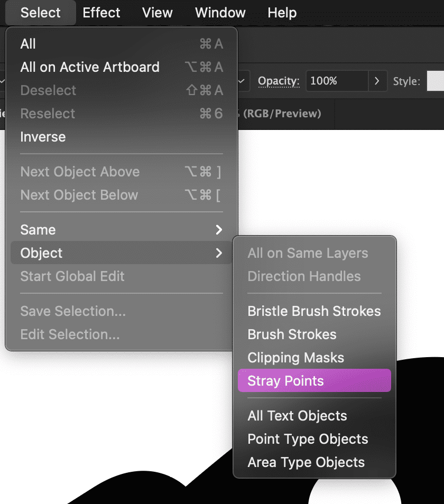Click the Opacity label link
The image size is (444, 504).
click(x=279, y=81)
